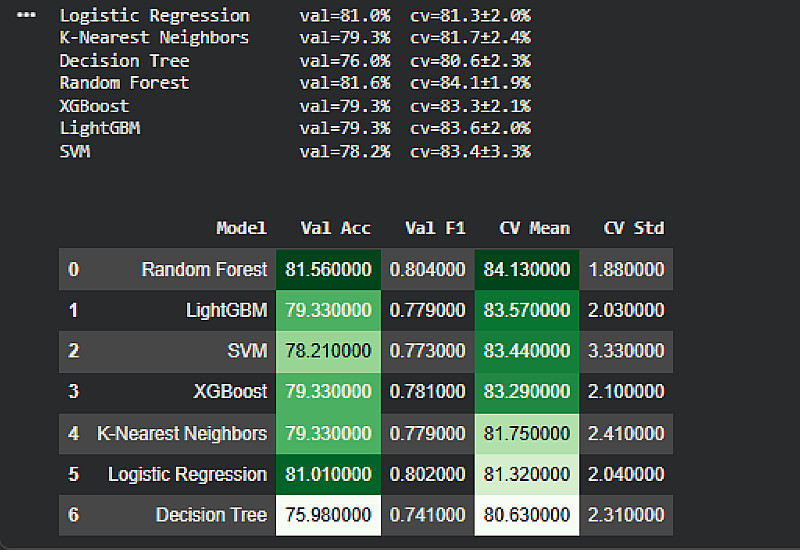Click the Random Forest printed output line

click(295, 83)
